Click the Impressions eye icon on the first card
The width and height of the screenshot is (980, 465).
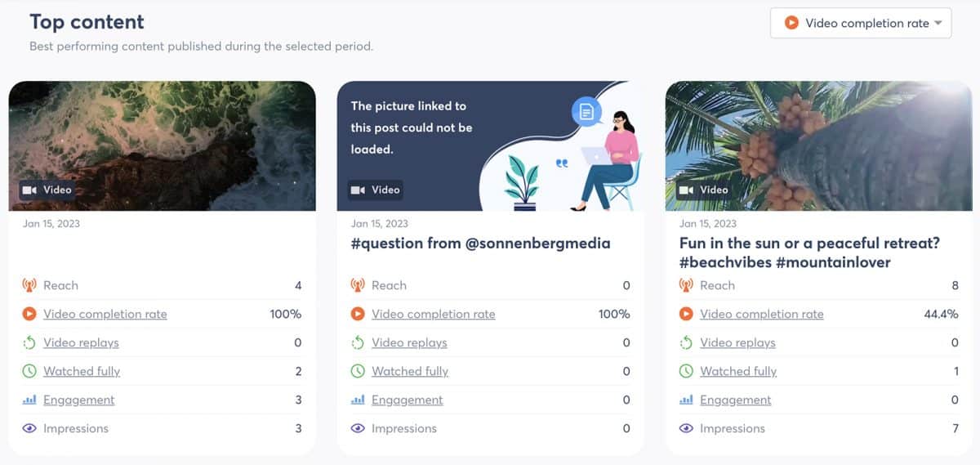(x=29, y=428)
